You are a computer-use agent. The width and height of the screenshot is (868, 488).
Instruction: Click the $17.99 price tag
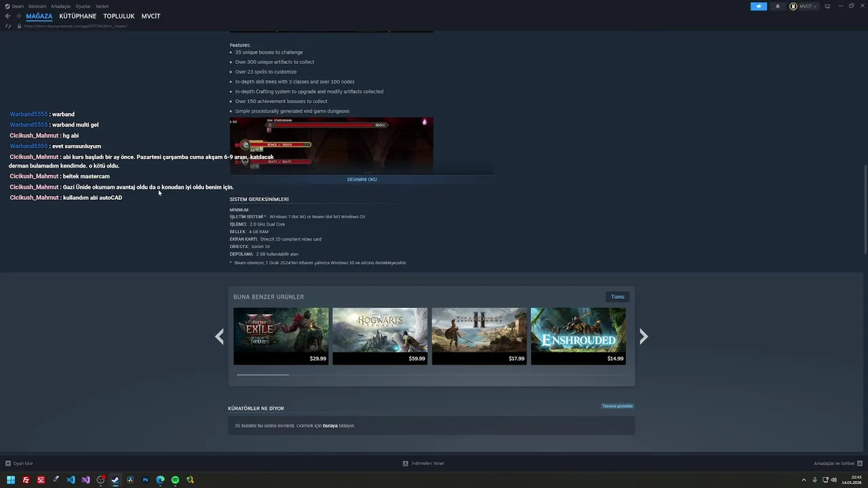[516, 359]
